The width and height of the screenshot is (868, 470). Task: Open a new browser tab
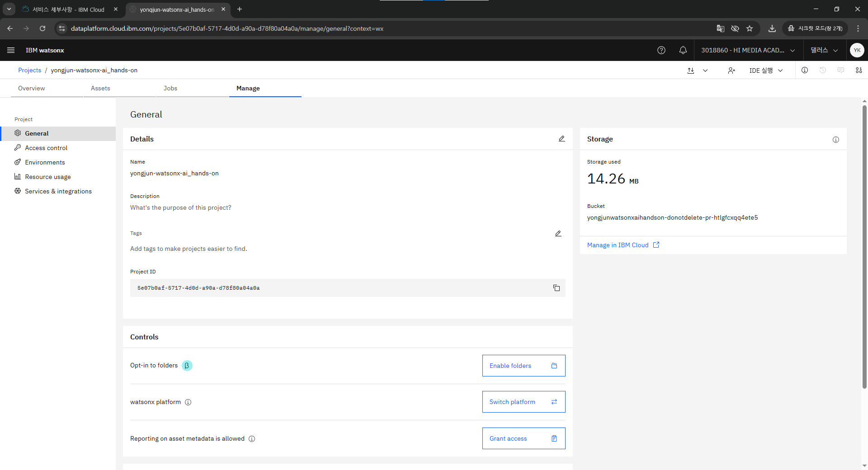(240, 9)
